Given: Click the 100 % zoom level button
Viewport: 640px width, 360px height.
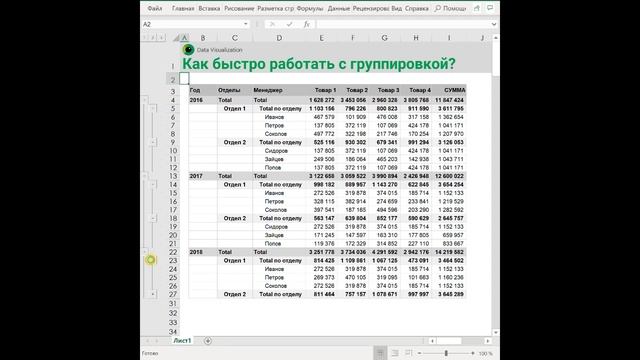Looking at the screenshot, I should (485, 353).
